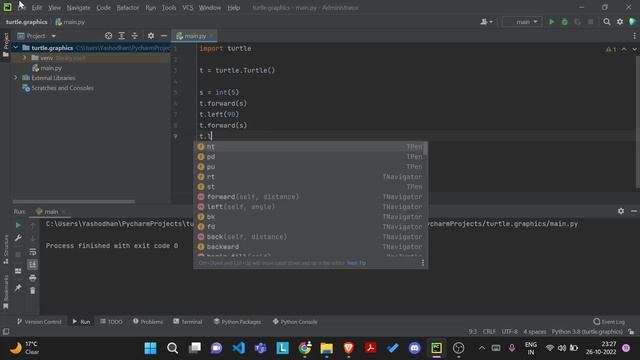Open Run panel settings gear

[621, 211]
